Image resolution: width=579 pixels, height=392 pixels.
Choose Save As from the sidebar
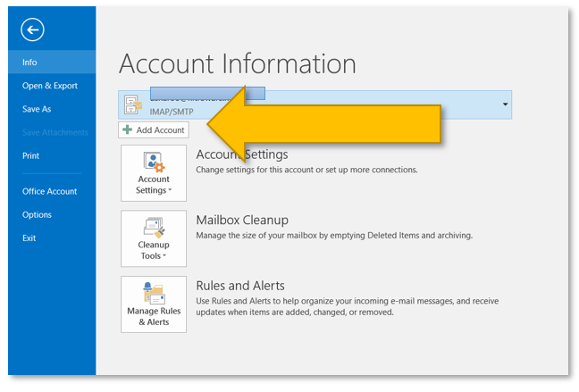tap(37, 109)
